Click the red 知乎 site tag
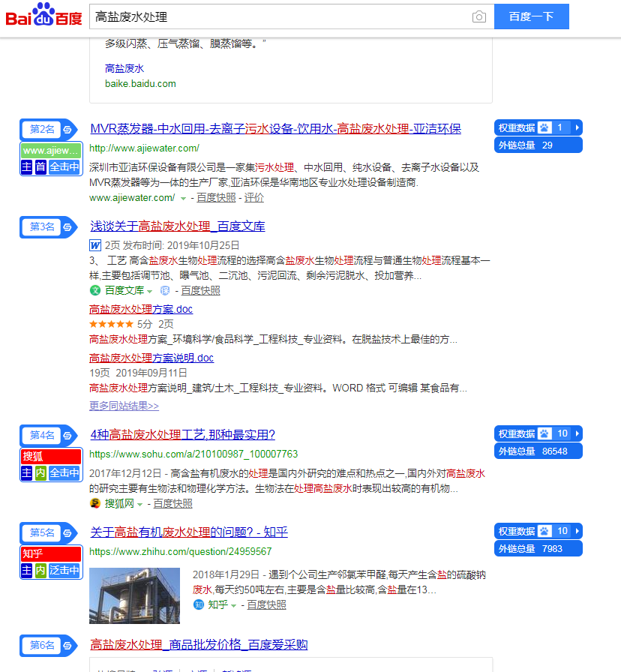621x672 pixels. (x=51, y=553)
